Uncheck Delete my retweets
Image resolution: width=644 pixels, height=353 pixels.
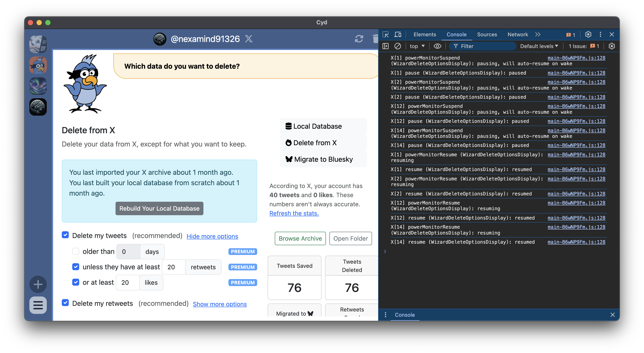[65, 303]
